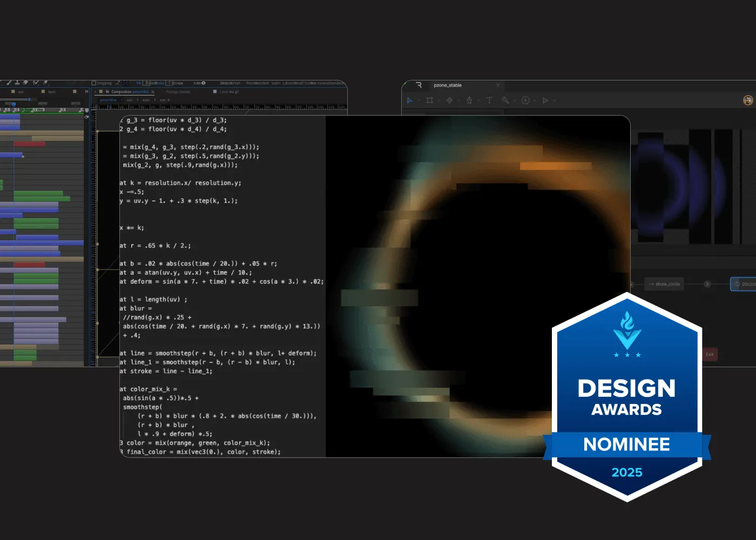The height and width of the screenshot is (540, 756).
Task: Click the '1 step' marker on the timeline
Action: pos(39,110)
